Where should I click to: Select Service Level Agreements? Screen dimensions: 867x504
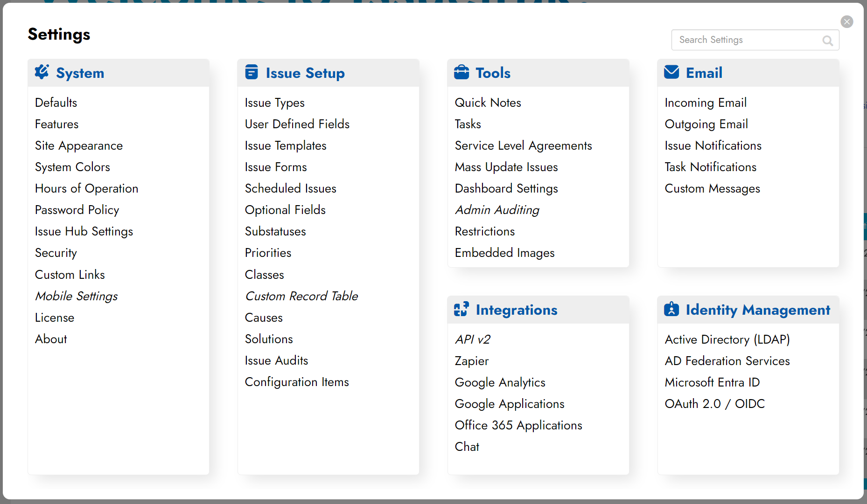tap(523, 145)
